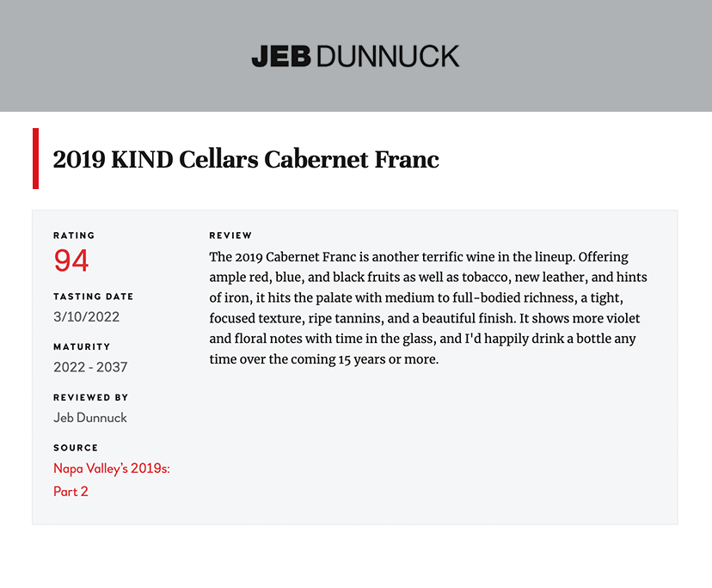Viewport: 712px width, 588px height.
Task: Click the Jeb Dunnuck logo
Action: (x=355, y=56)
